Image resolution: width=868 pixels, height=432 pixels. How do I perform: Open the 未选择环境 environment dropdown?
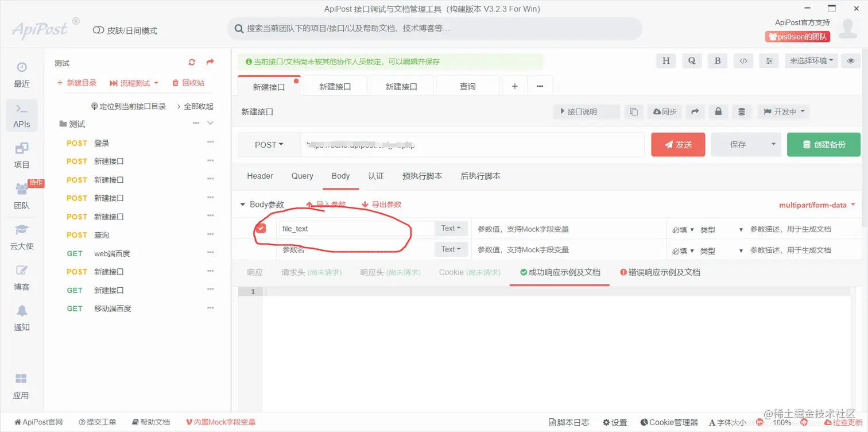point(812,61)
